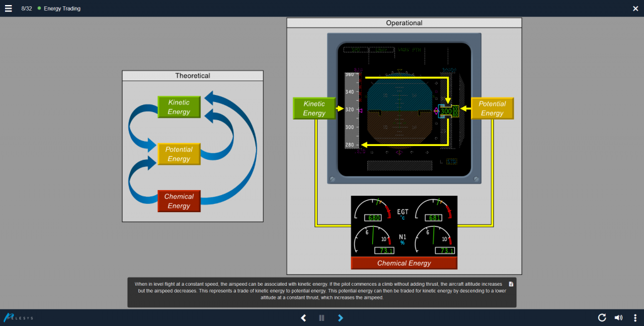Go to the previous slide
Image resolution: width=644 pixels, height=326 pixels.
point(304,318)
